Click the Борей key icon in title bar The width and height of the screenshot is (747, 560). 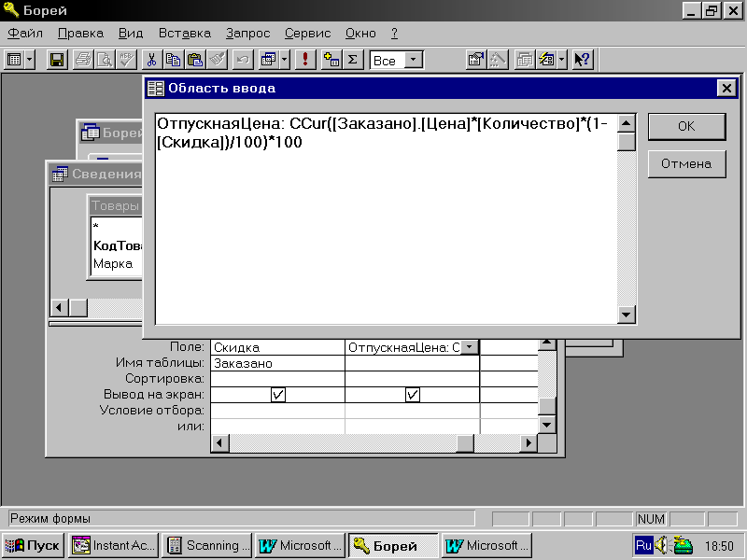pos(10,10)
